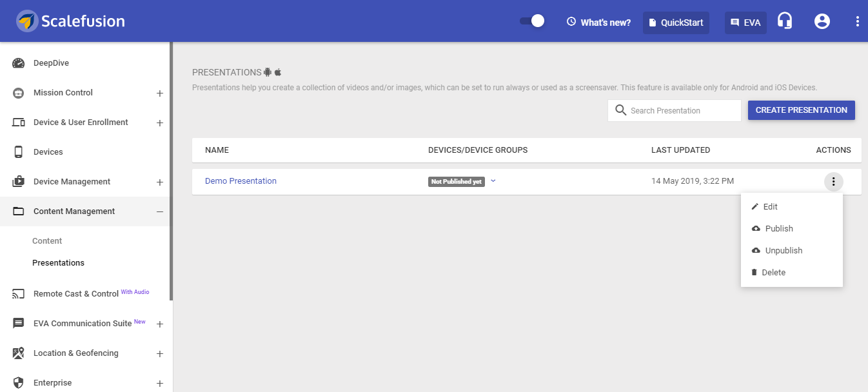Focus the Search Presentation field
The height and width of the screenshot is (392, 868).
[675, 110]
